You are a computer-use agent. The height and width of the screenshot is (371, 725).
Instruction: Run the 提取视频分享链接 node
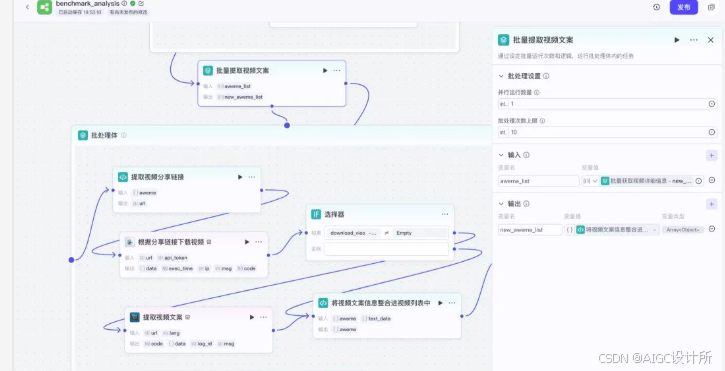240,177
